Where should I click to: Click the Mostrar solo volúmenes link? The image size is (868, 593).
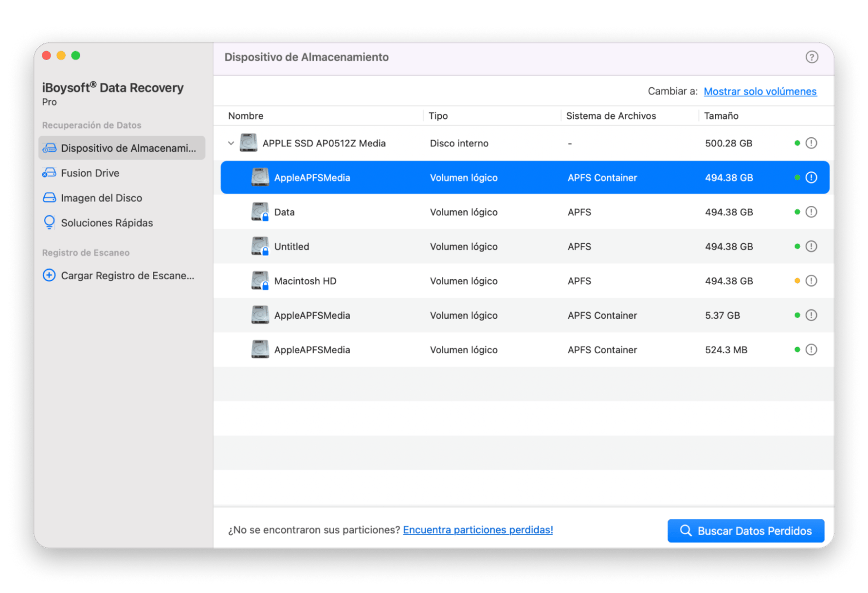pyautogui.click(x=760, y=91)
